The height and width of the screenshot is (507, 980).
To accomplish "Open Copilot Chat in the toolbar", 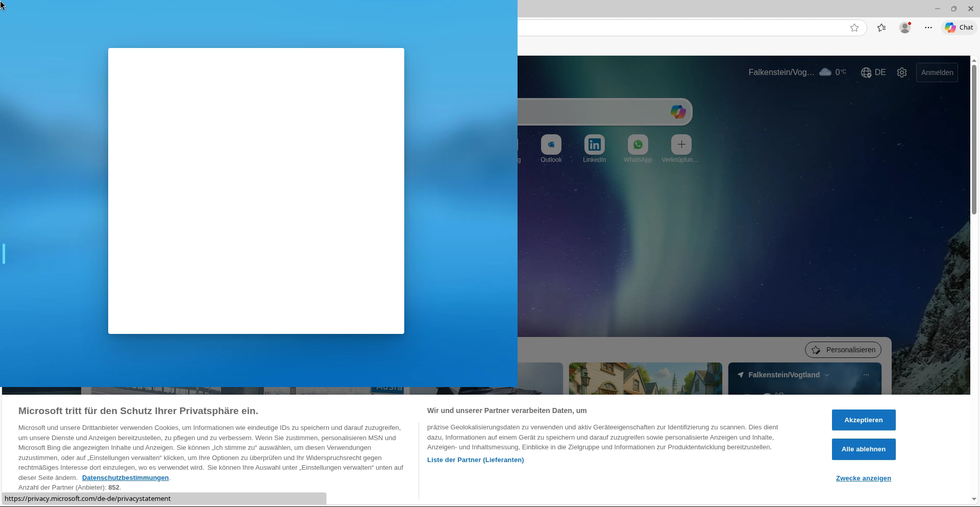I will (959, 28).
